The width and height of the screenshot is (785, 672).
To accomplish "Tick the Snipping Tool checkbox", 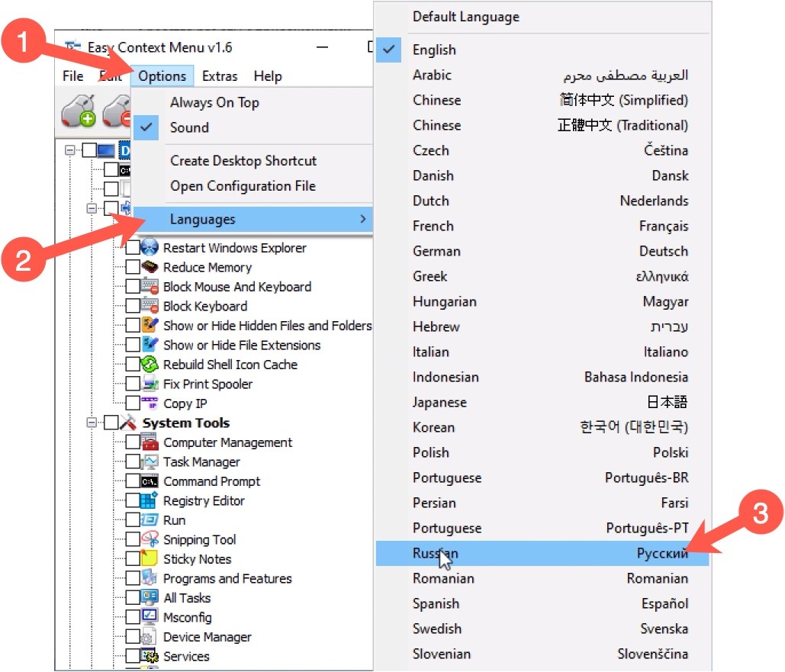I will (x=133, y=539).
